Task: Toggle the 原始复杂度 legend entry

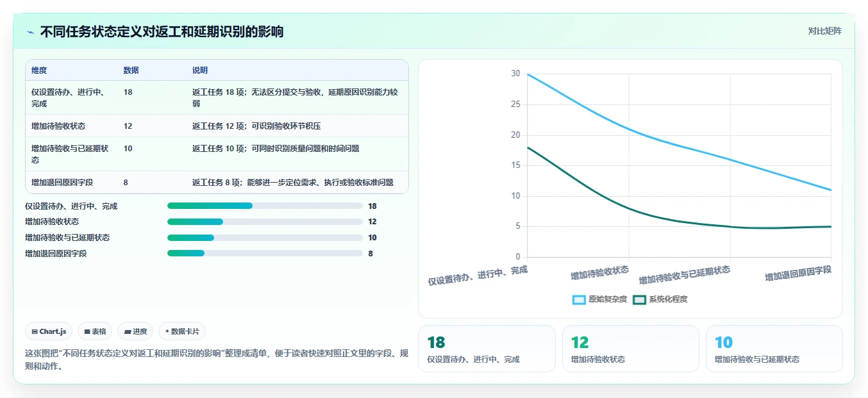Action: coord(599,299)
